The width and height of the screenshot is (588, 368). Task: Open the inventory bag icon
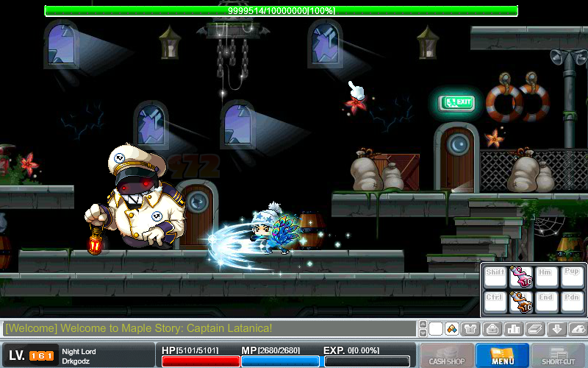[x=492, y=329]
